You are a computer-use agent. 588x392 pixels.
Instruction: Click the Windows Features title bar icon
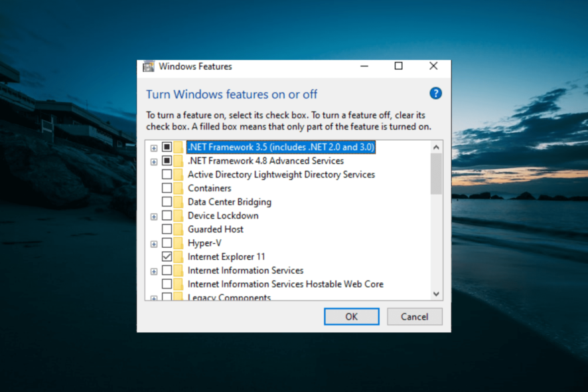pos(149,66)
